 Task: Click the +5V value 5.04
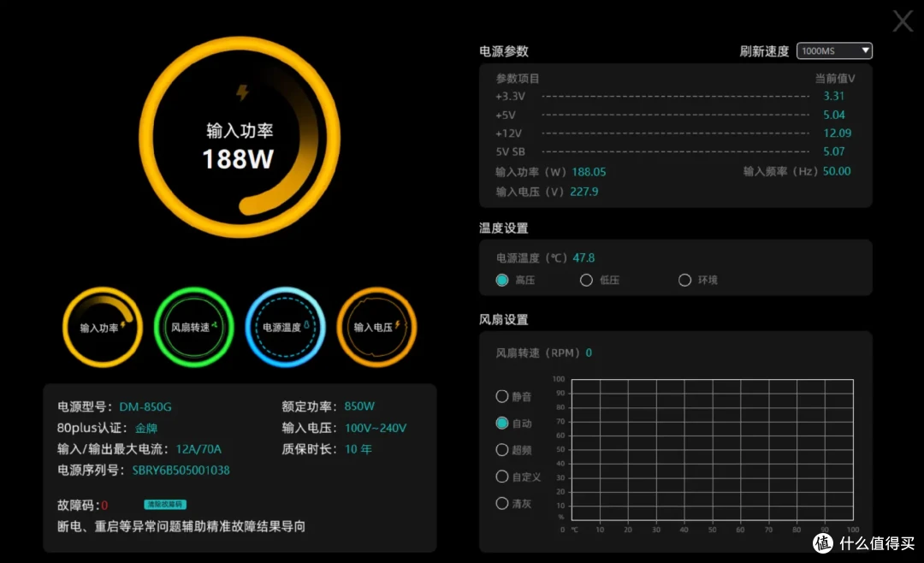click(x=834, y=115)
